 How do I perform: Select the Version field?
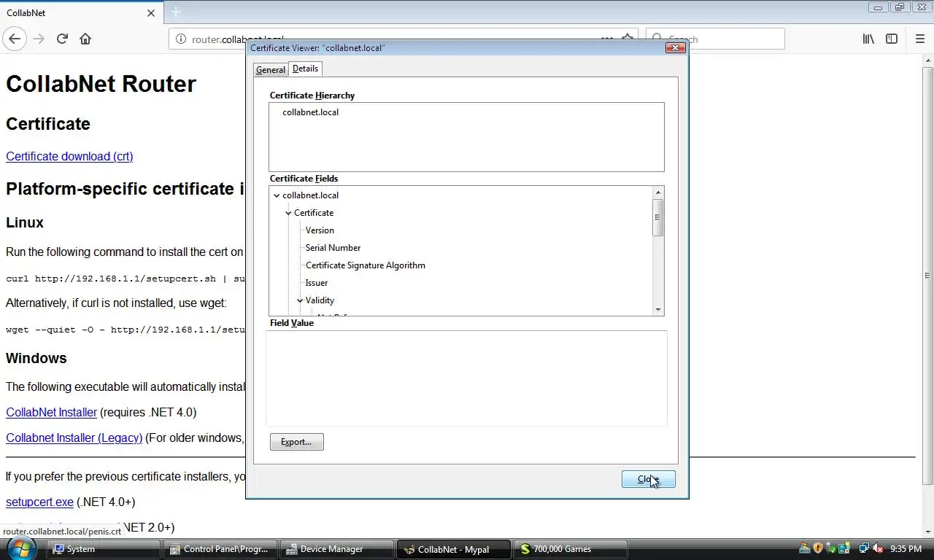320,230
